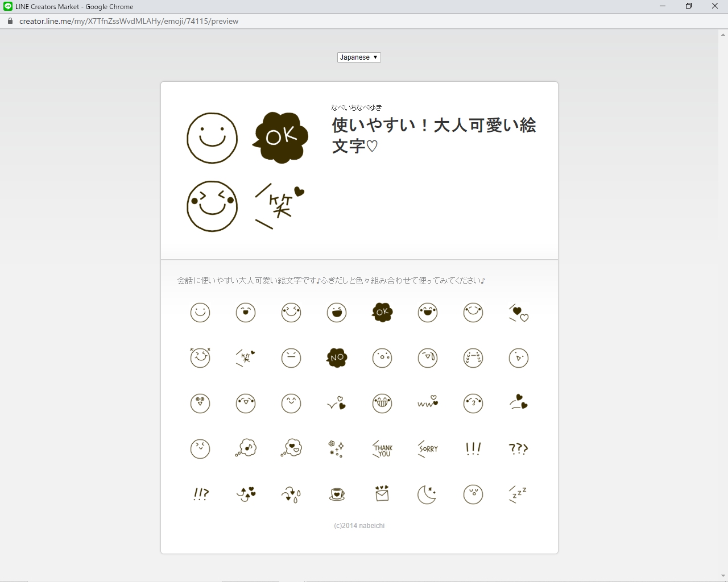
Task: Select the zzz sleeping emoji
Action: (518, 494)
